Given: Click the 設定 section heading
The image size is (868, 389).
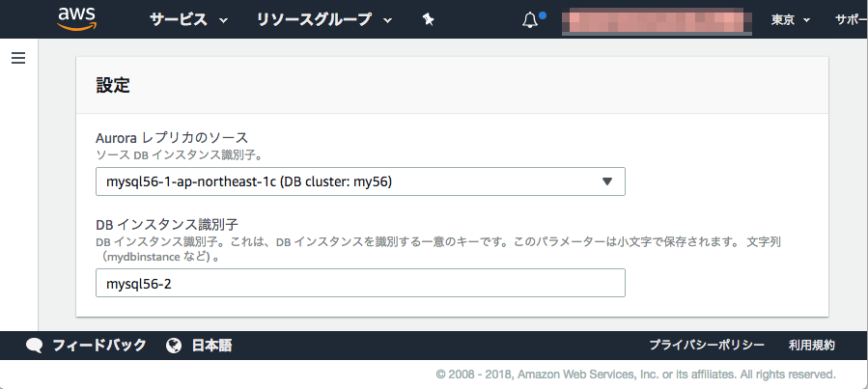Looking at the screenshot, I should (113, 85).
